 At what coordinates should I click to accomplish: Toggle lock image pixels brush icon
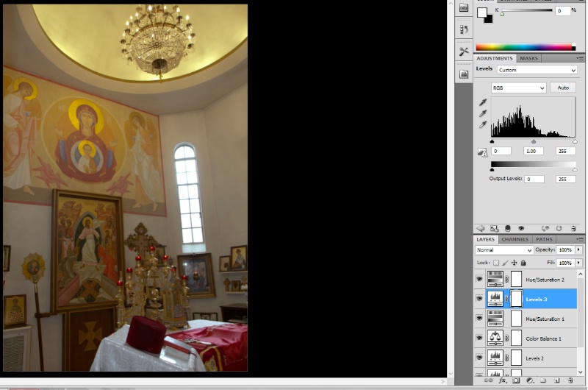point(505,263)
